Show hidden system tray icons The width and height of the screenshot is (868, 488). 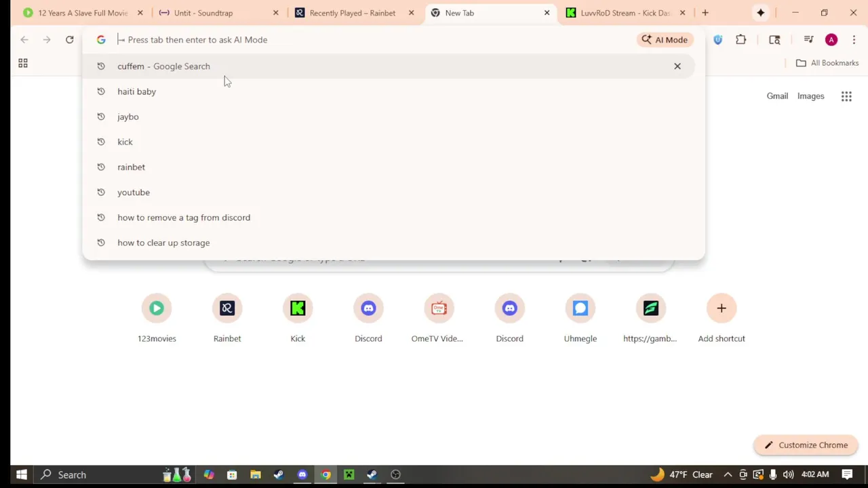click(x=728, y=474)
